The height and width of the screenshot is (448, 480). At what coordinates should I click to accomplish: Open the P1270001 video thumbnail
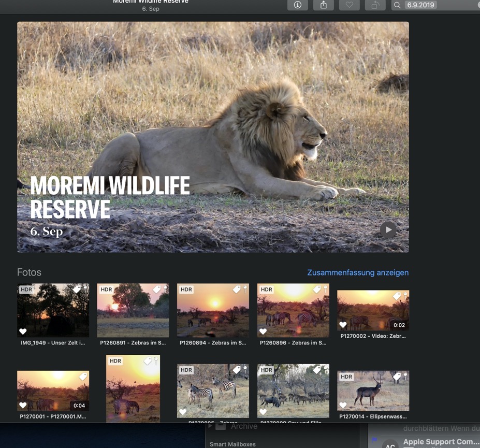[53, 391]
